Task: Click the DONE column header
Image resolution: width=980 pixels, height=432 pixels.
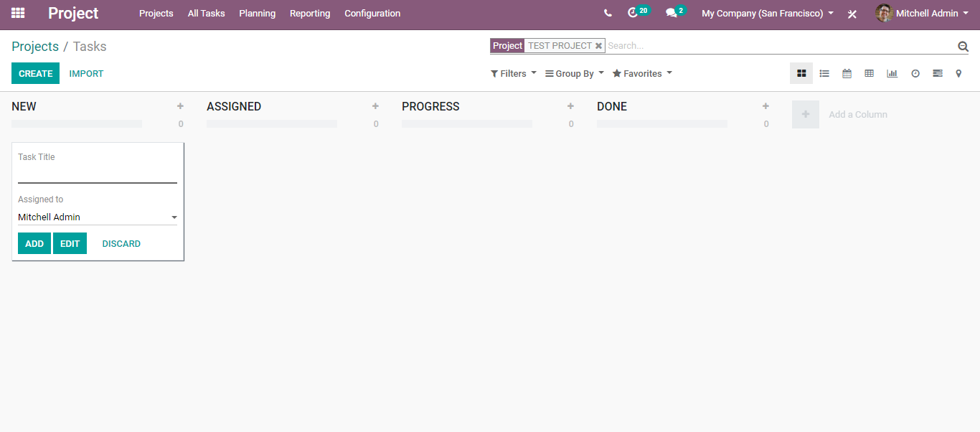Action: (x=612, y=106)
